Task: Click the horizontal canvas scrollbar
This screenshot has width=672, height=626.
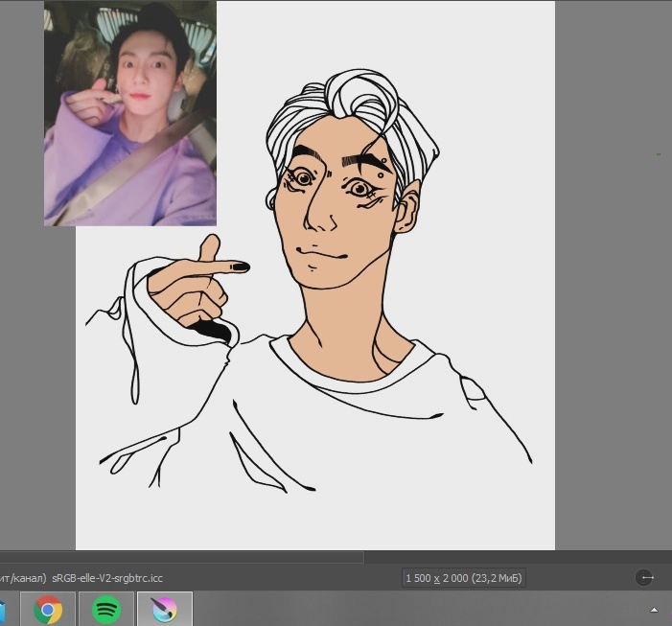Action: (182, 557)
